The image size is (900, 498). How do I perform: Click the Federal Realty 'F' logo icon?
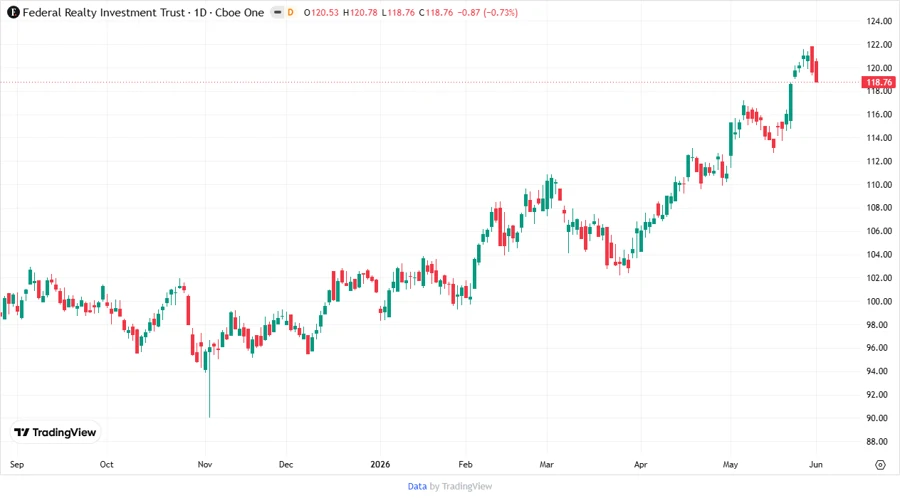13,12
